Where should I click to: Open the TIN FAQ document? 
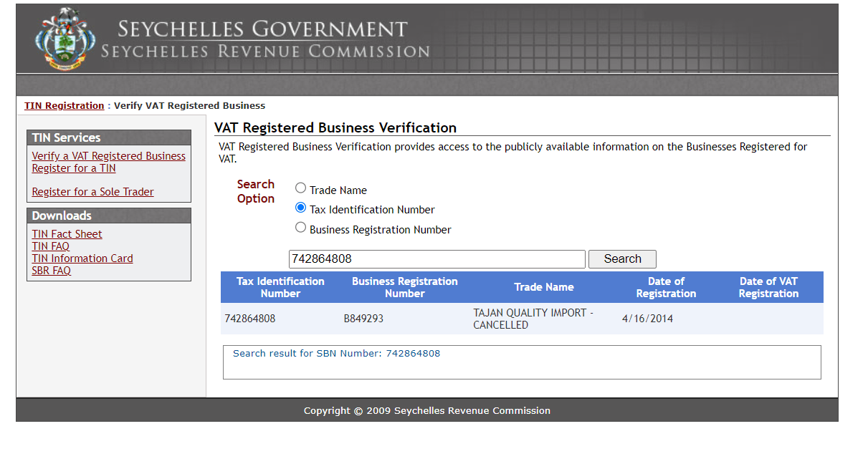[50, 246]
